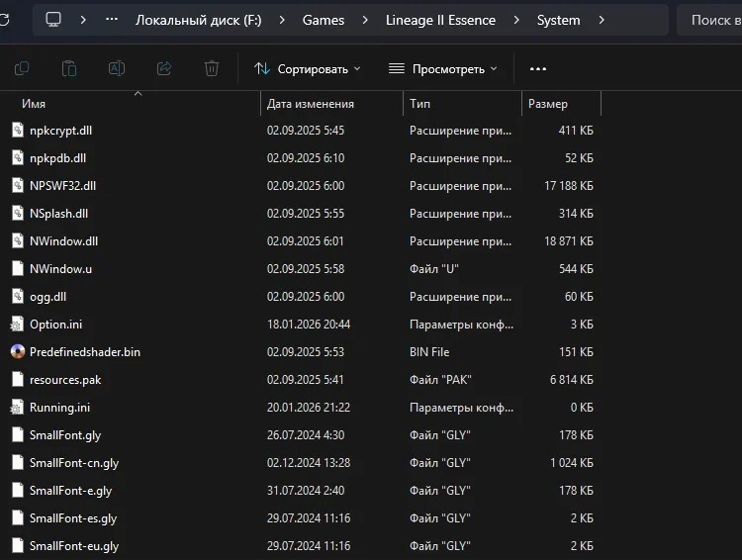Click date 20.01.2026 21:22 of Running.ini
This screenshot has width=742, height=560.
tap(309, 408)
